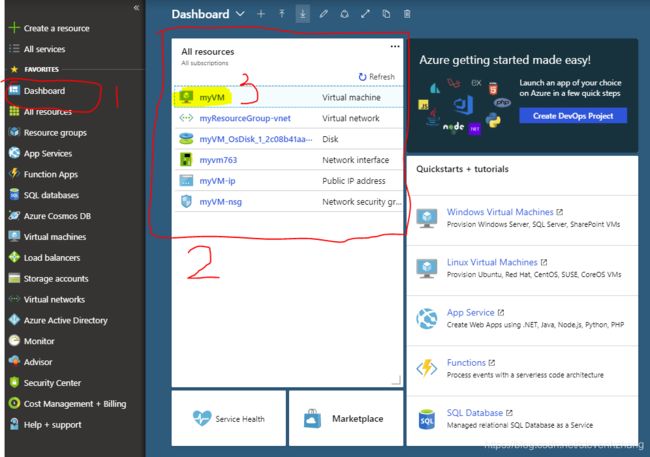Click the Security Center shield icon
The height and width of the screenshot is (457, 650).
15,382
